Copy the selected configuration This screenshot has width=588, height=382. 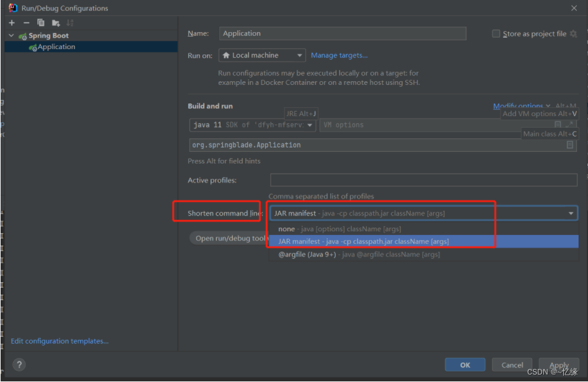click(x=41, y=23)
